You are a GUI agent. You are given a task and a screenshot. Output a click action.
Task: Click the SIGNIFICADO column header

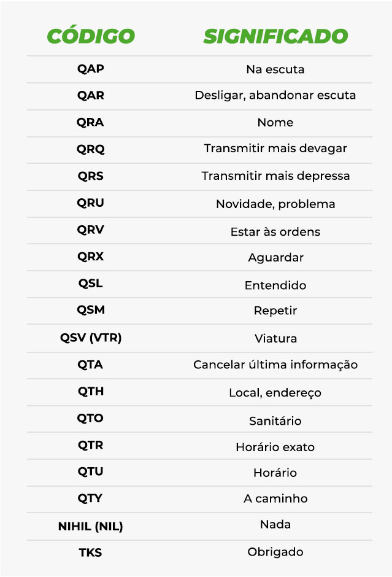(x=275, y=36)
